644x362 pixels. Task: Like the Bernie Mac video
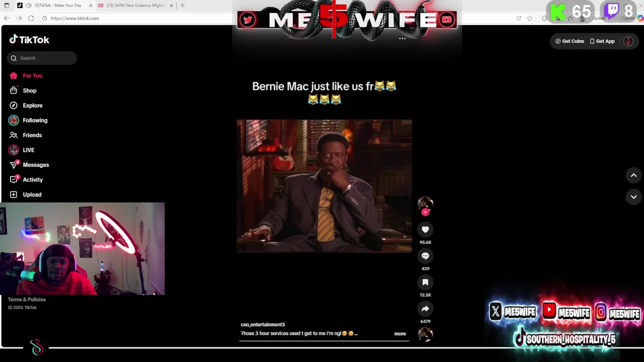(425, 229)
